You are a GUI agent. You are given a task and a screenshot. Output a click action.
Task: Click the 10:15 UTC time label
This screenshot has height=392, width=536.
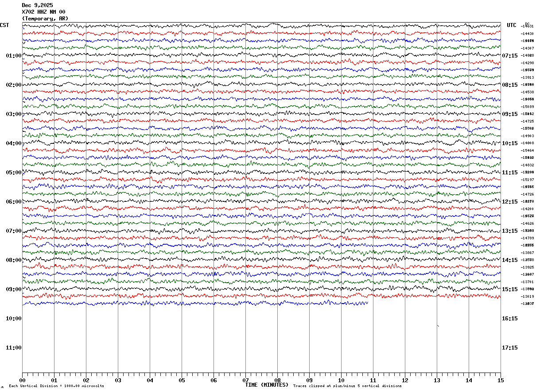click(x=510, y=143)
